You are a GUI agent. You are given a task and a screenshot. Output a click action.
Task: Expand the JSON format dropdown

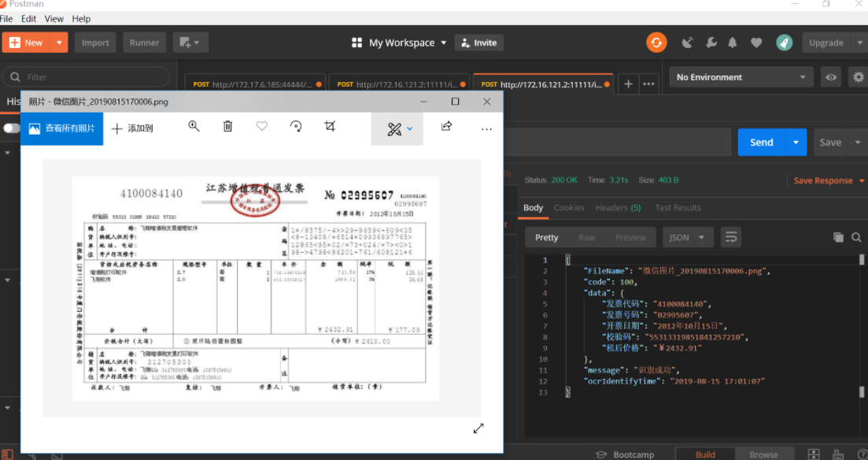click(x=687, y=237)
